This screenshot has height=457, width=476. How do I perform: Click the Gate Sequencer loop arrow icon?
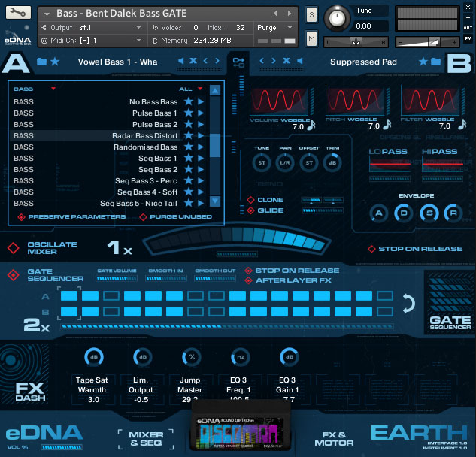(x=408, y=304)
